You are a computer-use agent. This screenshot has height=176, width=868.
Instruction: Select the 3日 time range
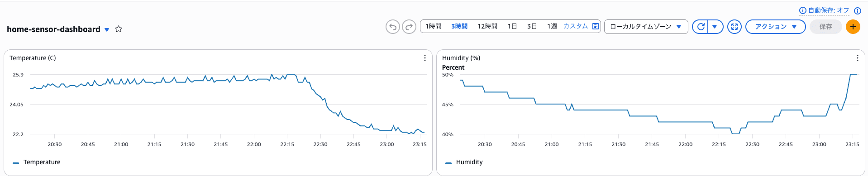click(532, 26)
